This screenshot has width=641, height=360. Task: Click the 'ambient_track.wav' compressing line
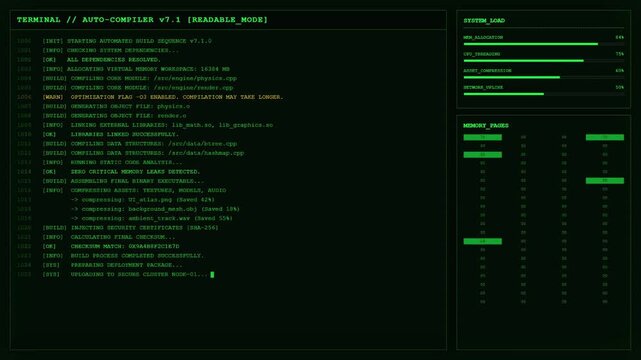[x=151, y=218]
